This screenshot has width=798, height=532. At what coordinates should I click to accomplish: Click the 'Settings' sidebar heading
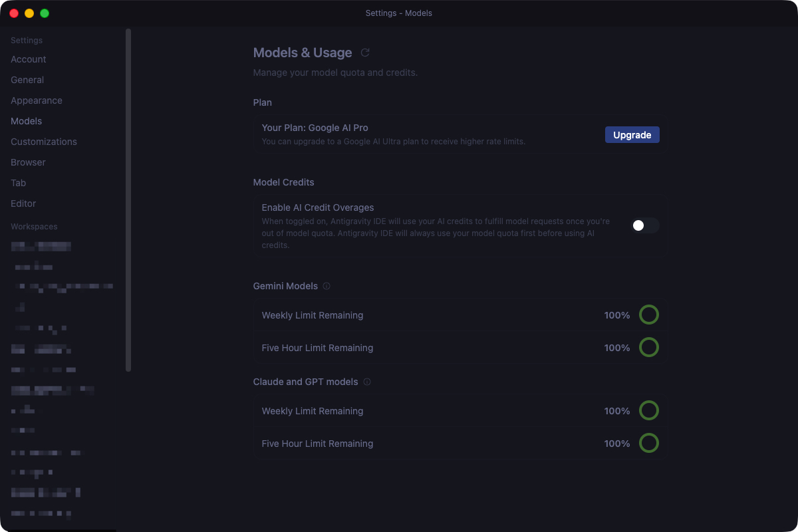[27, 41]
